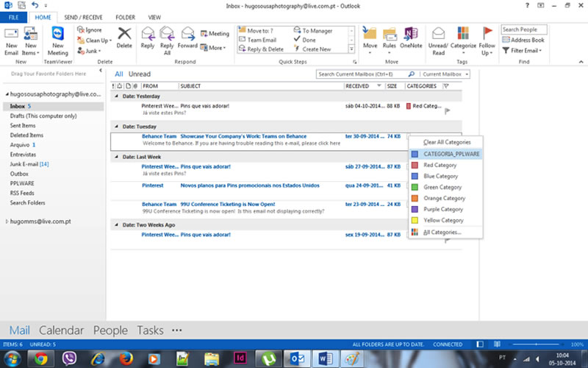
Task: Run the To Manager quick step
Action: 313,30
